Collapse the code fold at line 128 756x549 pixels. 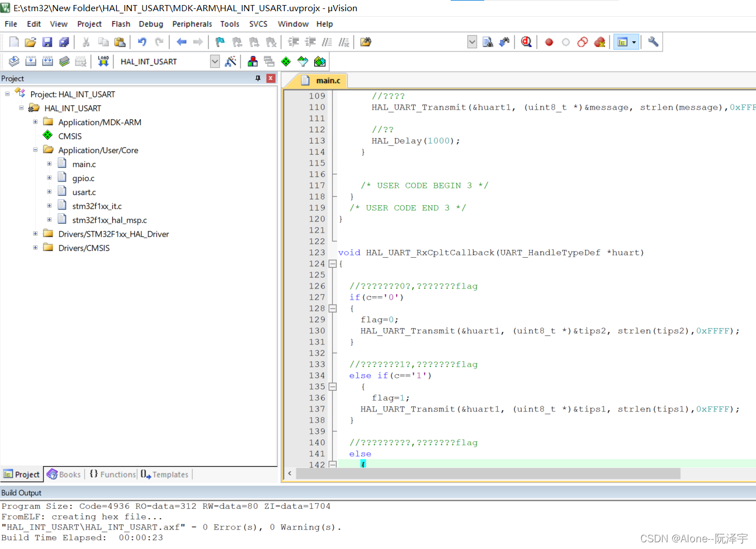coord(333,309)
